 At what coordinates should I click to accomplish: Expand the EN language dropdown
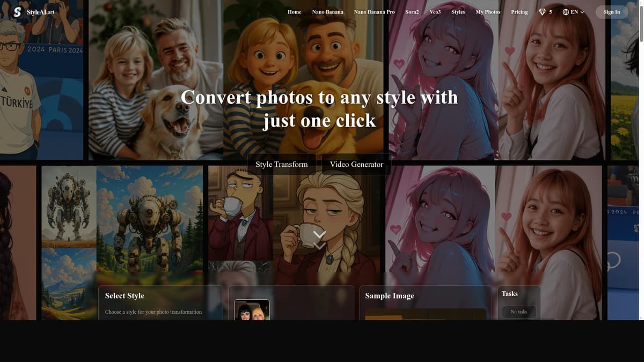tap(574, 11)
